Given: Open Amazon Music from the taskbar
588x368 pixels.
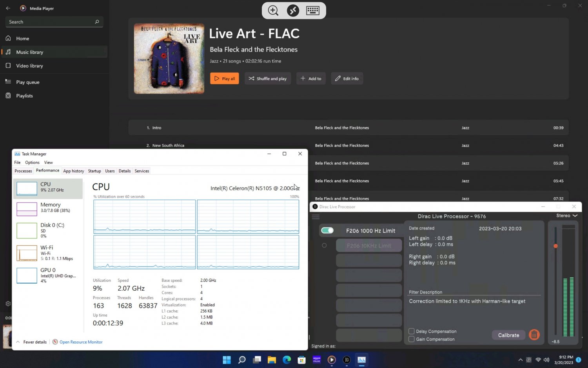Looking at the screenshot, I should 317,360.
